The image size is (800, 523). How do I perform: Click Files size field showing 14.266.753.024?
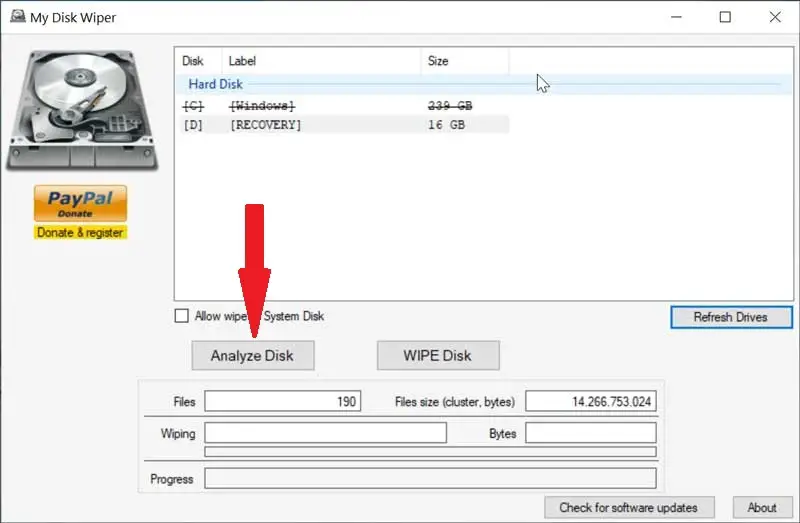591,401
